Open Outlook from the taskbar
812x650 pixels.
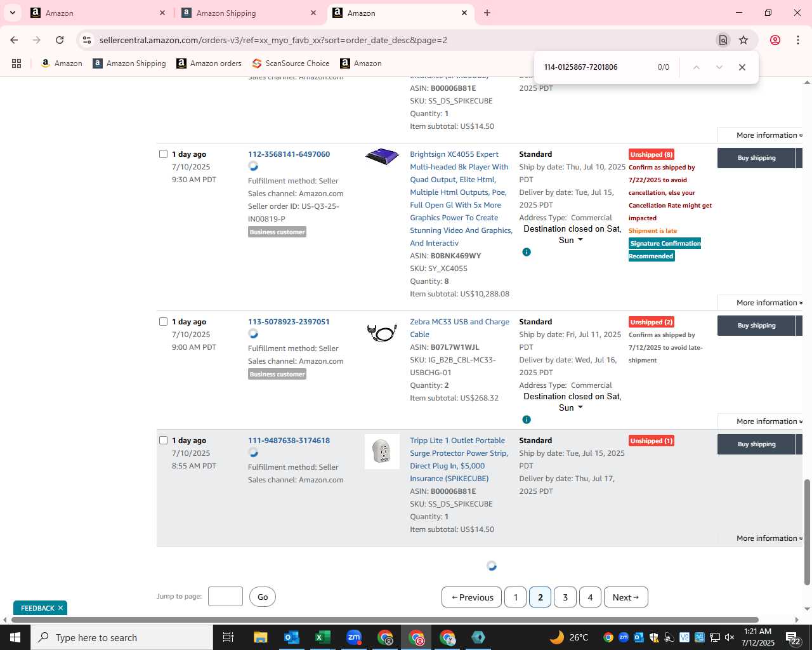coord(291,637)
